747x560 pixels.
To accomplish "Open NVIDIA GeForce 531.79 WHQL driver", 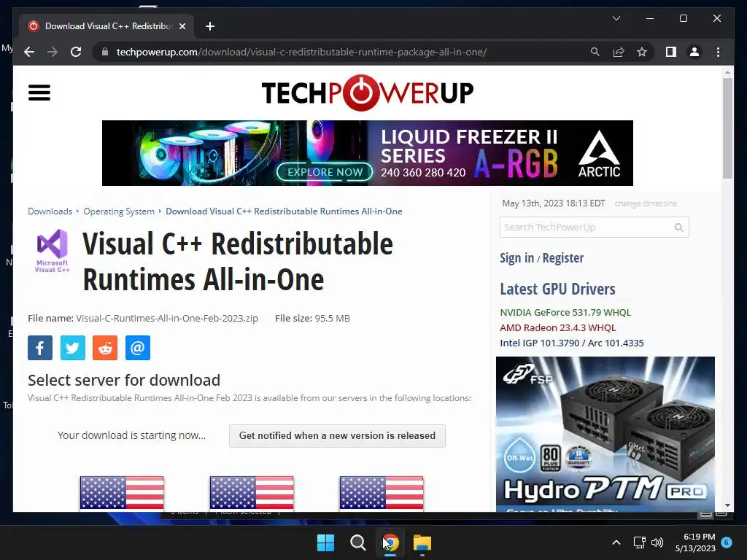I will 565,312.
